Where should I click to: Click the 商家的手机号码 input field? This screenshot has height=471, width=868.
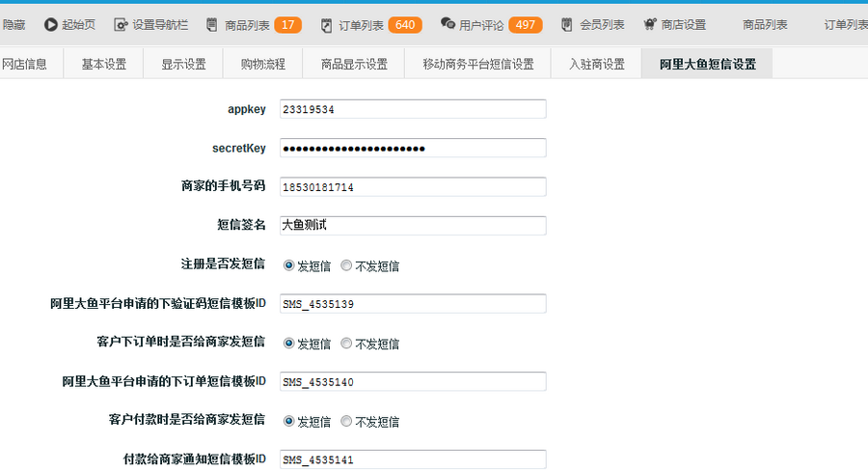(413, 186)
